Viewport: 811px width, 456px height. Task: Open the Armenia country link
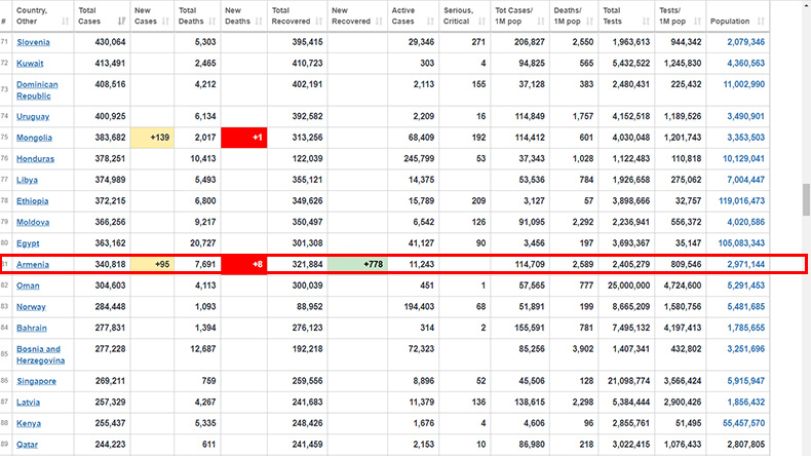point(33,265)
